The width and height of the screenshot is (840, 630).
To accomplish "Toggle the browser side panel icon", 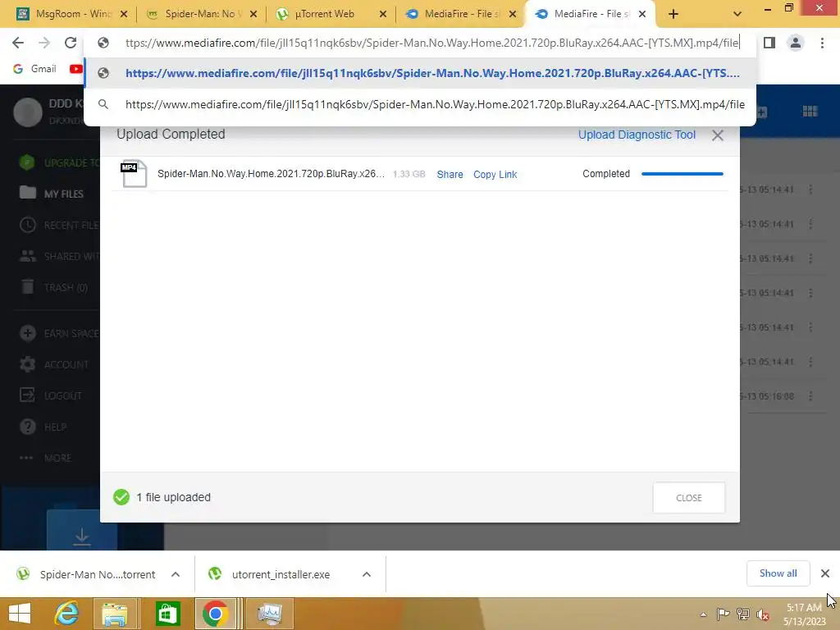I will [769, 43].
